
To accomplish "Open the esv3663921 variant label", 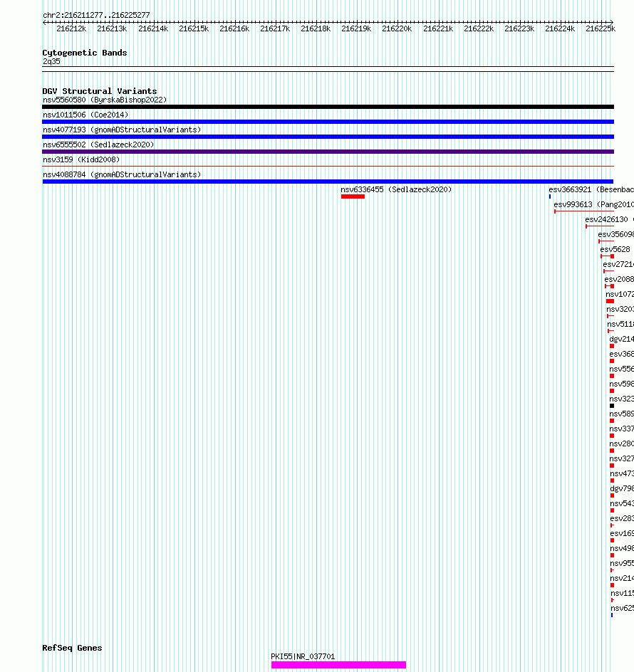I will (x=591, y=189).
